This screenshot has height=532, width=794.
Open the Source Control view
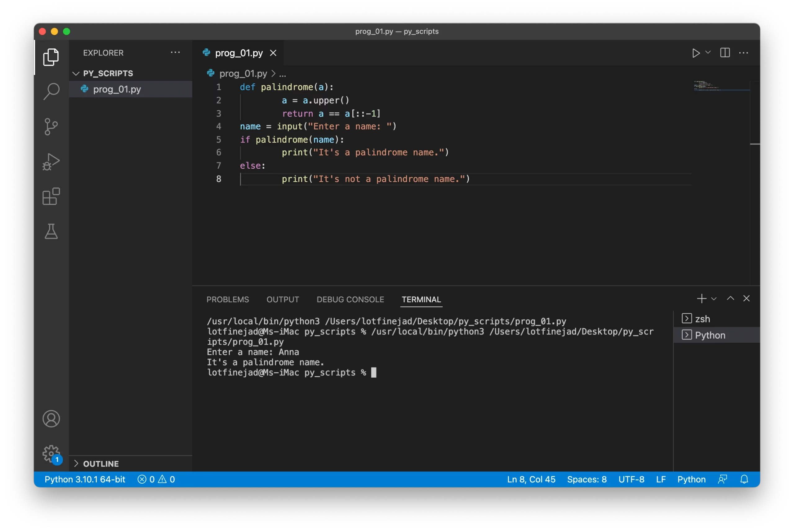(x=51, y=126)
